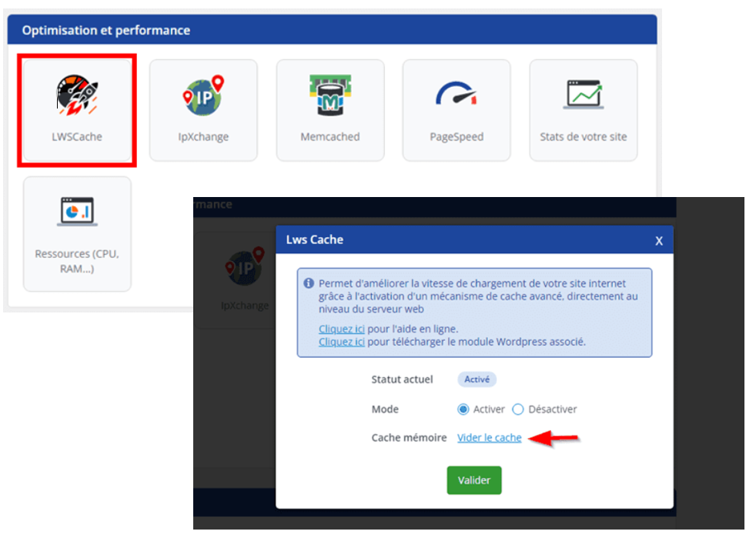Click the PageSpeed label text
The image size is (756, 538).
pyautogui.click(x=457, y=137)
